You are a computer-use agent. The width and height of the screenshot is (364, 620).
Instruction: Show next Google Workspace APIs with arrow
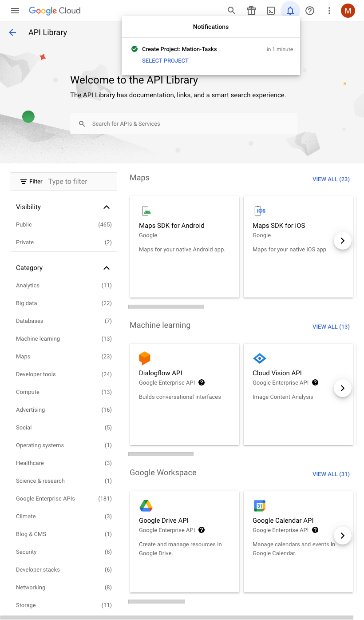click(x=343, y=536)
